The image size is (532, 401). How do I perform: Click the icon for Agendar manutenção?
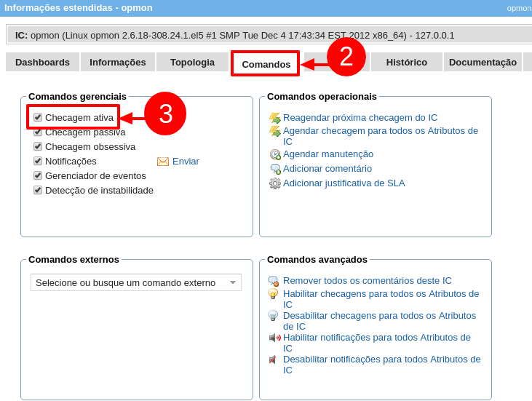point(274,154)
